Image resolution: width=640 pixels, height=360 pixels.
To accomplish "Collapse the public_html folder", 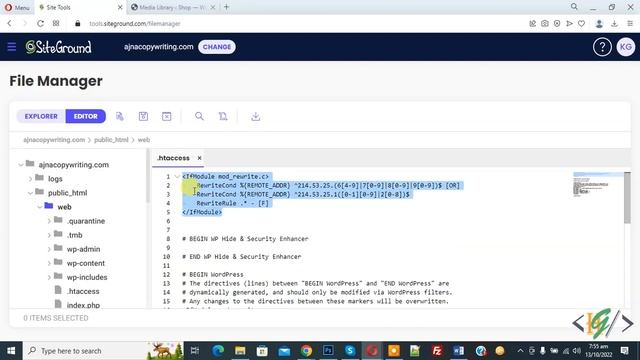I will tap(30, 193).
